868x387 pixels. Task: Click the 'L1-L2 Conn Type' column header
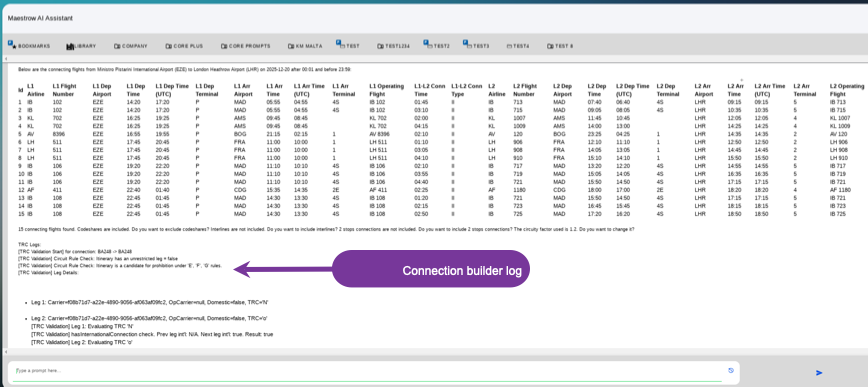click(x=467, y=90)
